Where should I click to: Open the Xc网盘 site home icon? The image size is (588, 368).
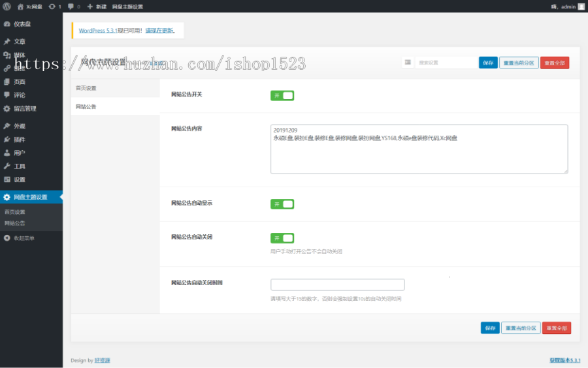[x=21, y=7]
